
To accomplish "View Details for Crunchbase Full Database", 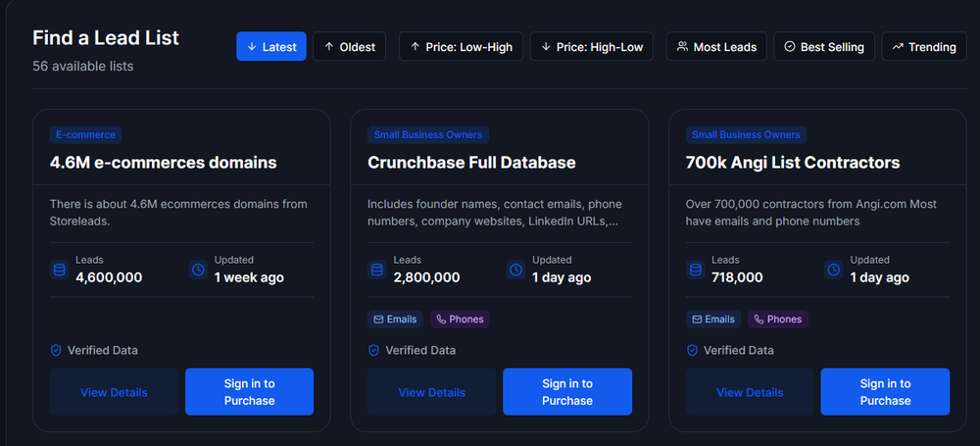I will tap(432, 391).
